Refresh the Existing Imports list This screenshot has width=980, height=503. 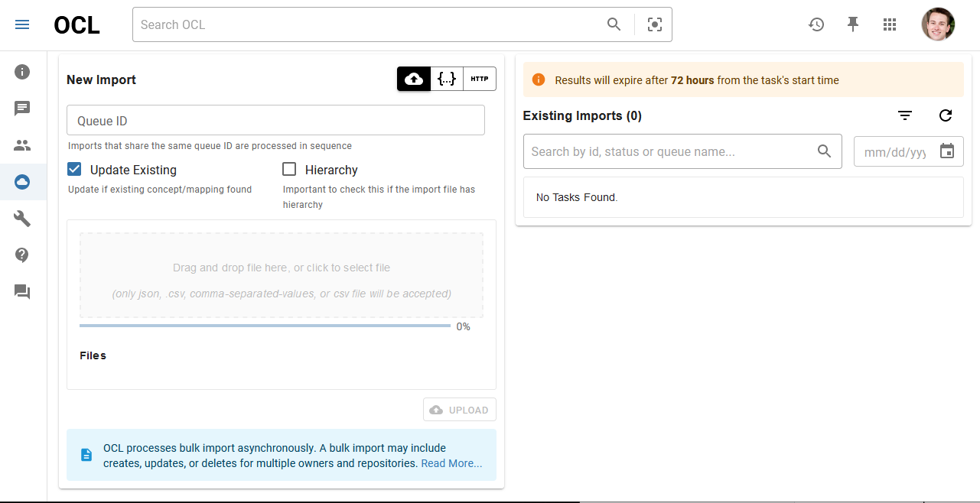click(x=946, y=115)
